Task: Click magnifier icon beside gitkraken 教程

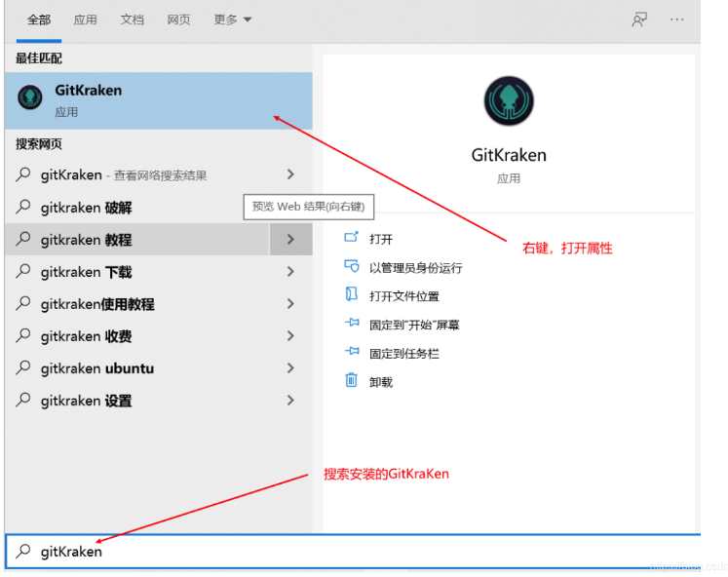Action: point(22,239)
